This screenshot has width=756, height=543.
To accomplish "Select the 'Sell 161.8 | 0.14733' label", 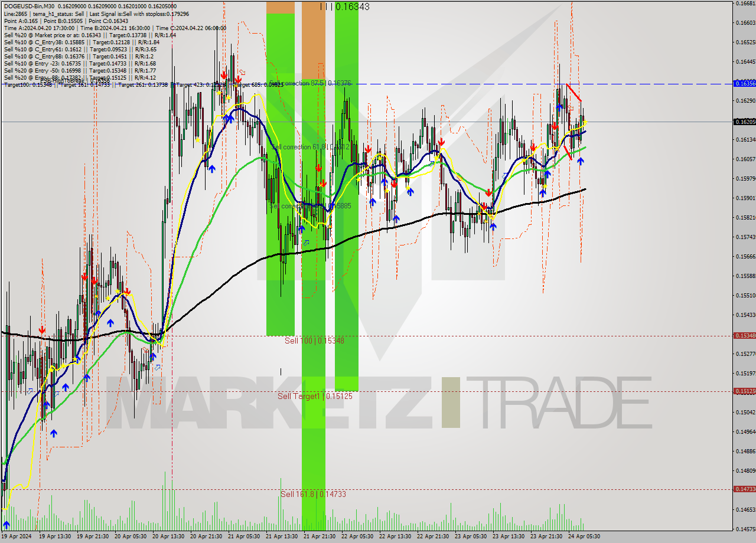I will (x=313, y=494).
